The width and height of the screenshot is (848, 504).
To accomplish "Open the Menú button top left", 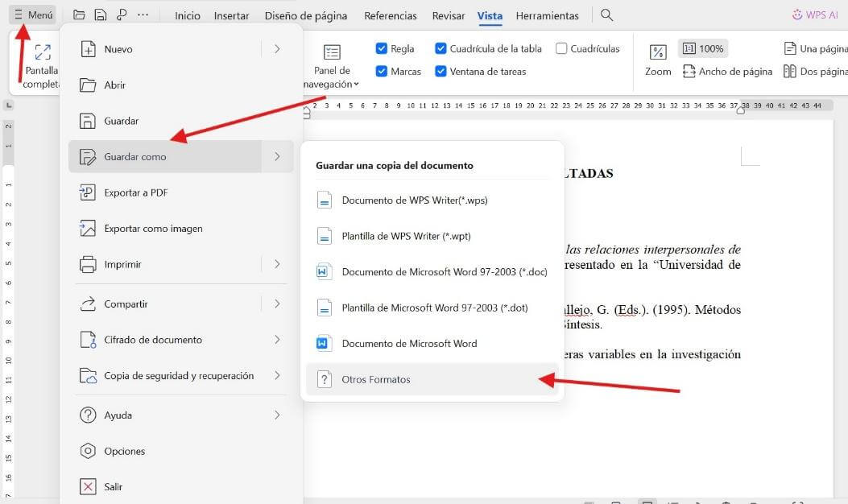I will coord(32,14).
